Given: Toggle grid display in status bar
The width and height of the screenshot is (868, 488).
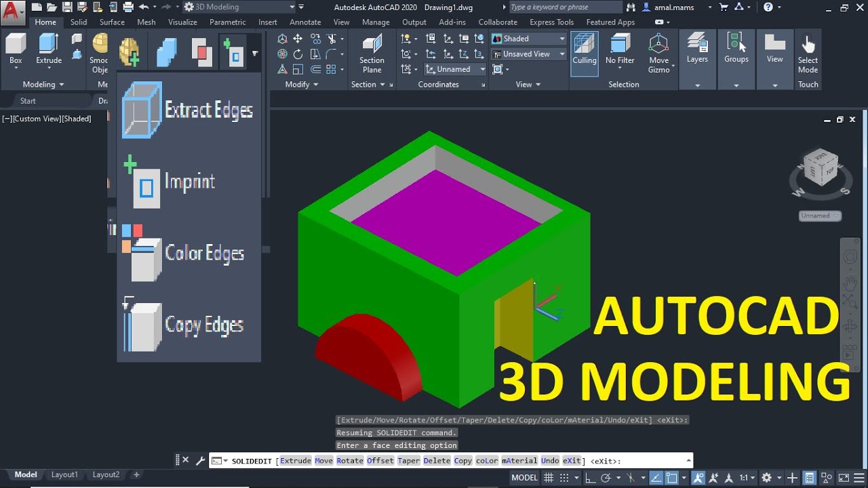Looking at the screenshot, I should click(549, 478).
